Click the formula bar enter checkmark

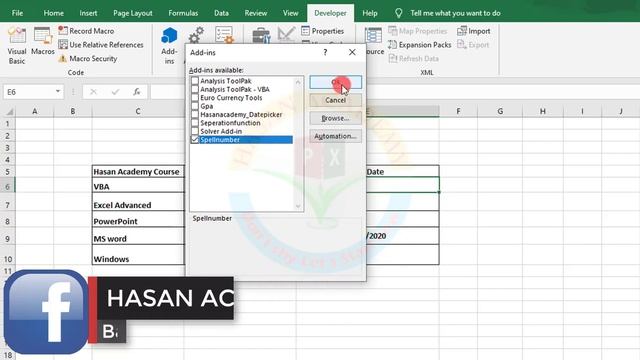116,92
